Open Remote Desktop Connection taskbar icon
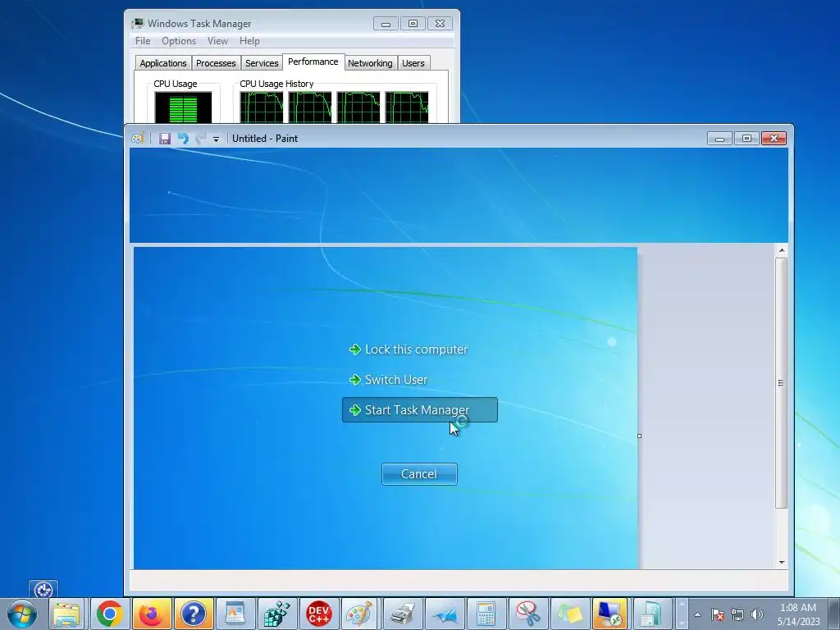This screenshot has width=840, height=630. 610,614
